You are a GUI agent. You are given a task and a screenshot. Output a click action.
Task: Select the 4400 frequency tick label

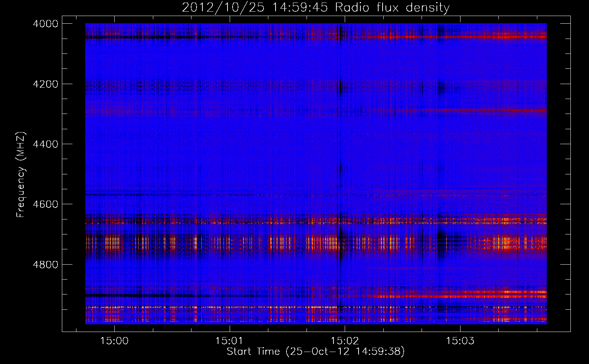pos(46,144)
